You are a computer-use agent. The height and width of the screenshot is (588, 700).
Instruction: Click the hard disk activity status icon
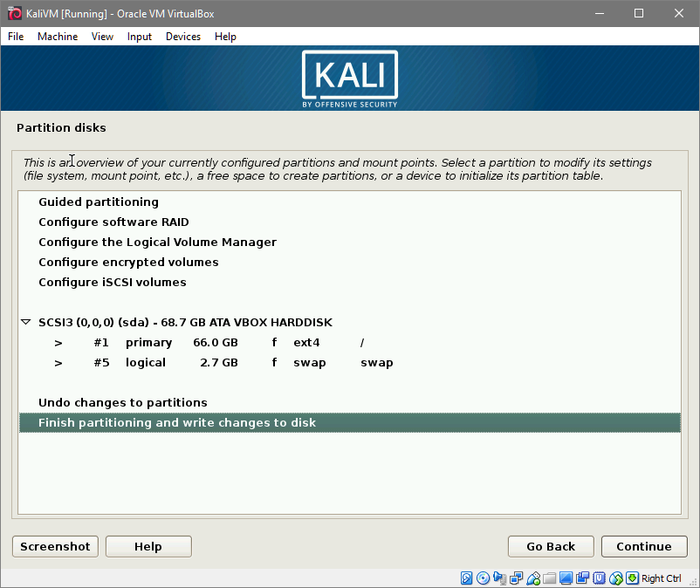tap(466, 578)
